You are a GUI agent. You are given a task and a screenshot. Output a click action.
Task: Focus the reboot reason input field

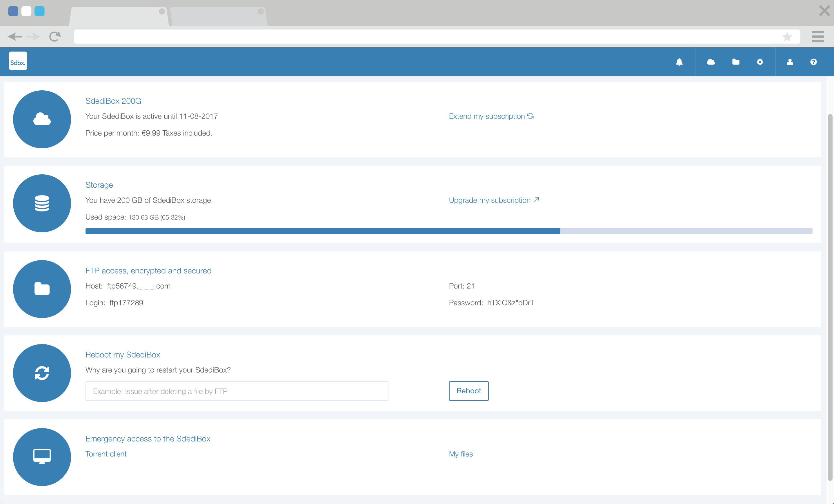237,391
